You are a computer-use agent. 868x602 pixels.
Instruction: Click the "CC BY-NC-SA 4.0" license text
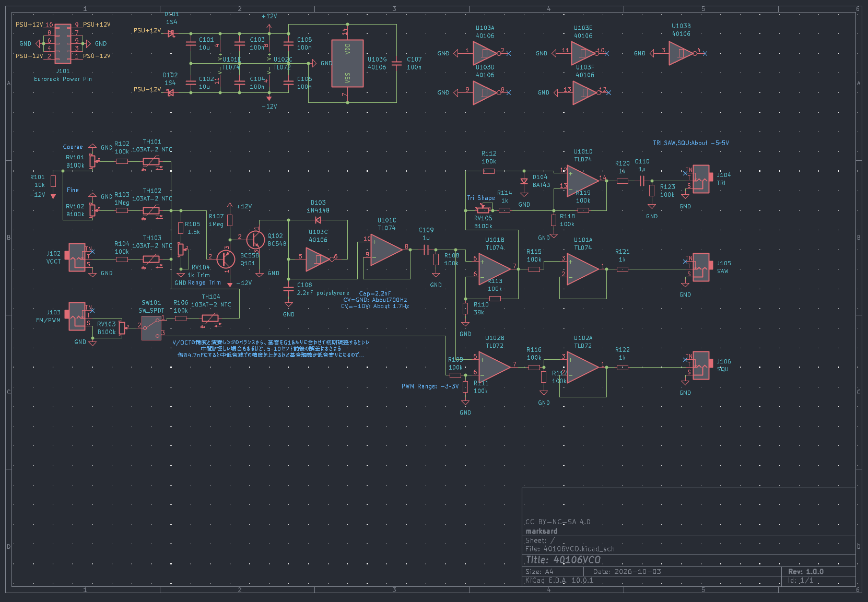[x=558, y=522]
